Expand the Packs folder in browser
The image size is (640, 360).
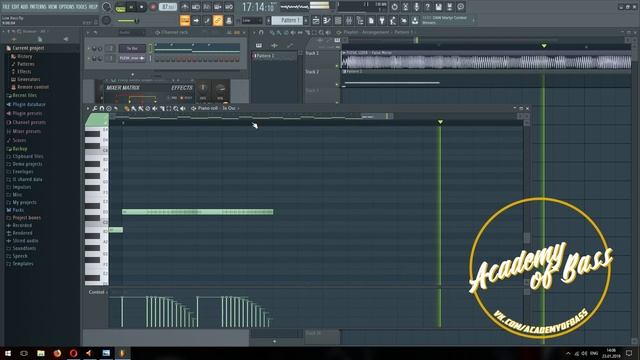pos(18,210)
